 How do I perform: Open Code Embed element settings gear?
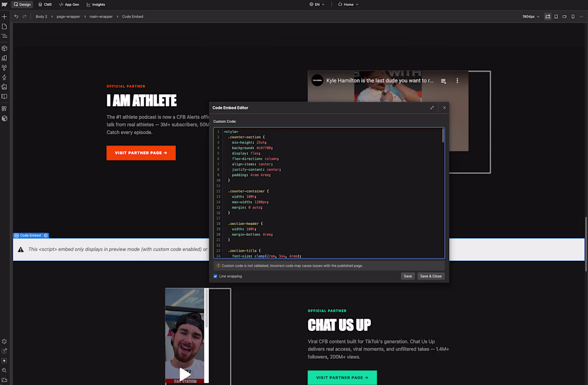click(x=46, y=236)
